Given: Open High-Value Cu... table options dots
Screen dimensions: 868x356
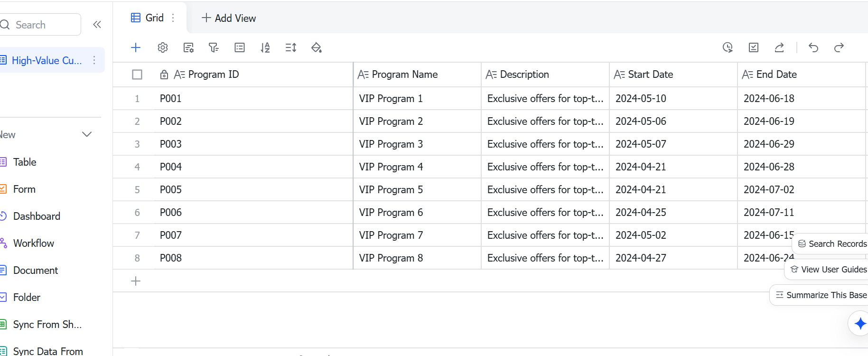Looking at the screenshot, I should (x=94, y=60).
